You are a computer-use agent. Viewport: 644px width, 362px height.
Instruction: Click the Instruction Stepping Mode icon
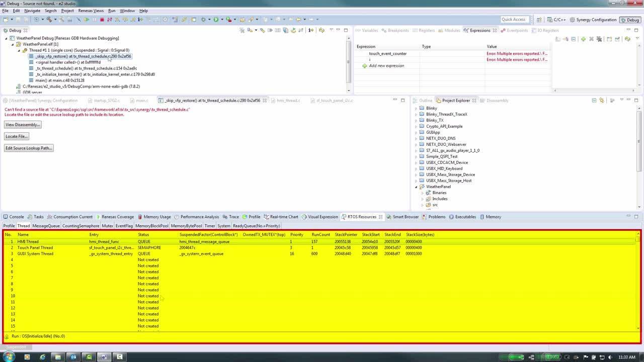[140, 20]
